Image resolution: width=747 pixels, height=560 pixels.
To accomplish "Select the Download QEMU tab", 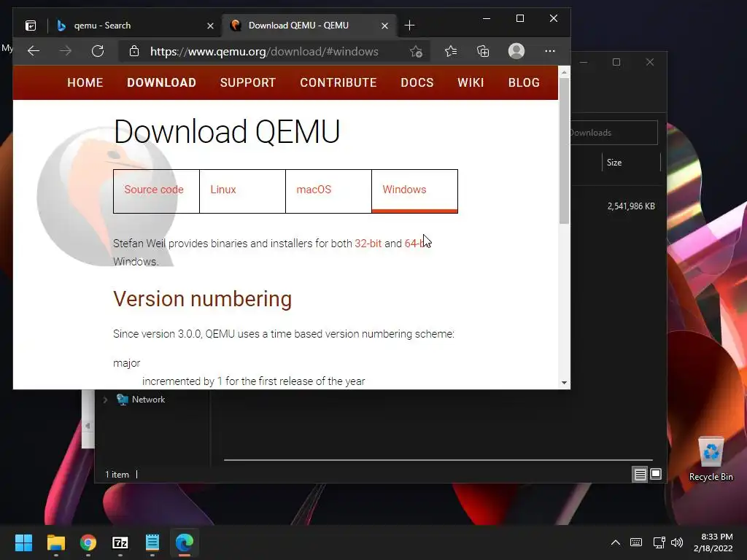I will [309, 26].
